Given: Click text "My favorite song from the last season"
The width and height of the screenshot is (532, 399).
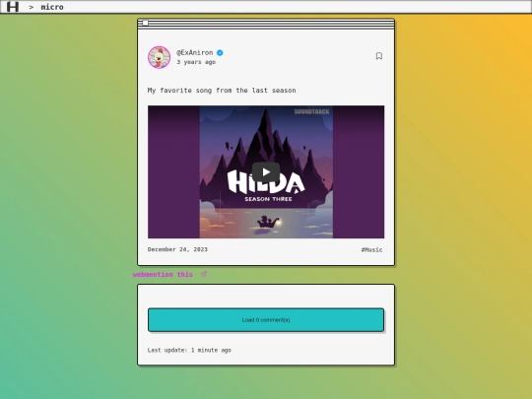Looking at the screenshot, I should [222, 91].
